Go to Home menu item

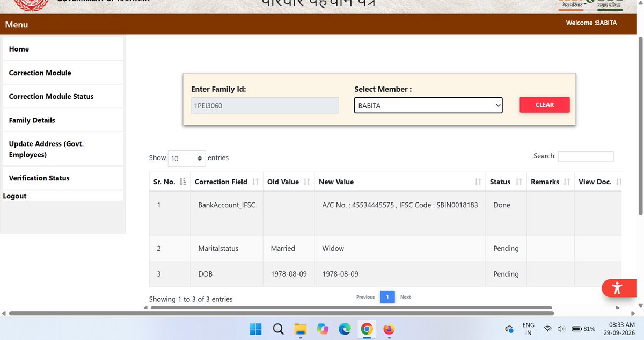(x=63, y=49)
